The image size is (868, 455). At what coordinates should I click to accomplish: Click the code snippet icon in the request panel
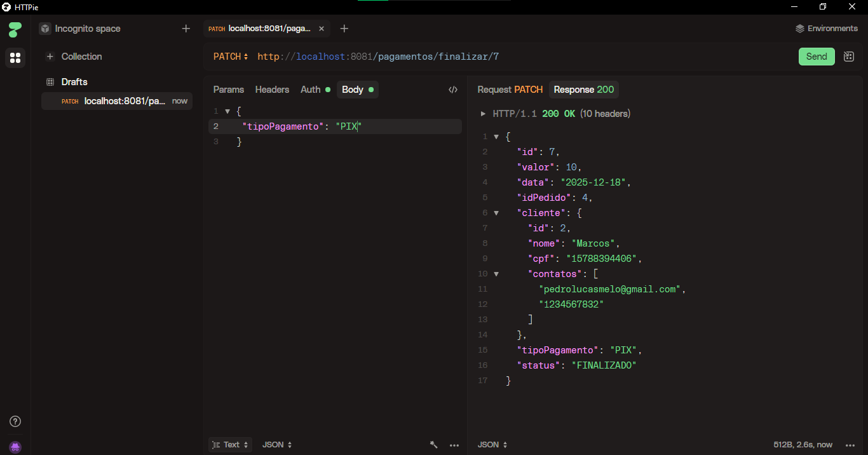tap(452, 90)
